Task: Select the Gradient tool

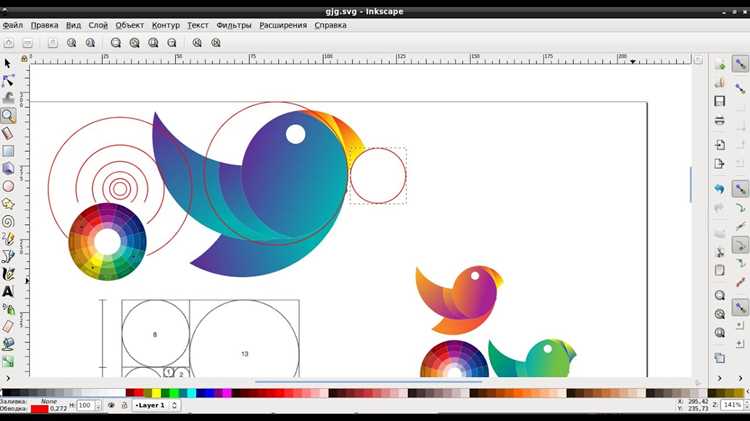Action: (8, 362)
